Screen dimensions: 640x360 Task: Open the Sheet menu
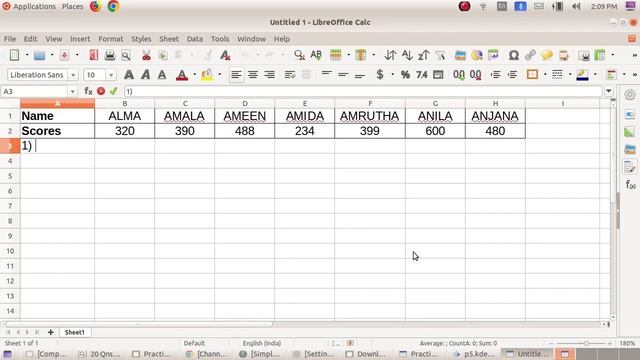coord(169,39)
